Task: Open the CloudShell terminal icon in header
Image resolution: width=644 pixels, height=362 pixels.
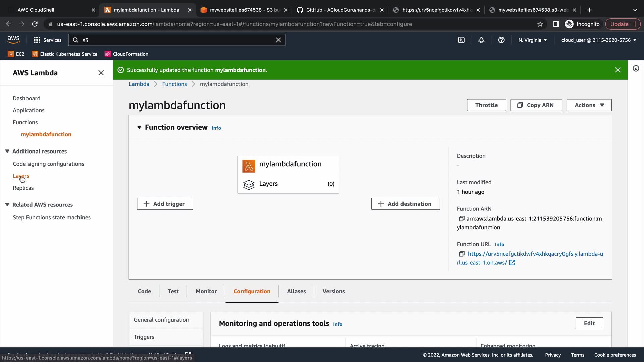Action: (x=461, y=40)
